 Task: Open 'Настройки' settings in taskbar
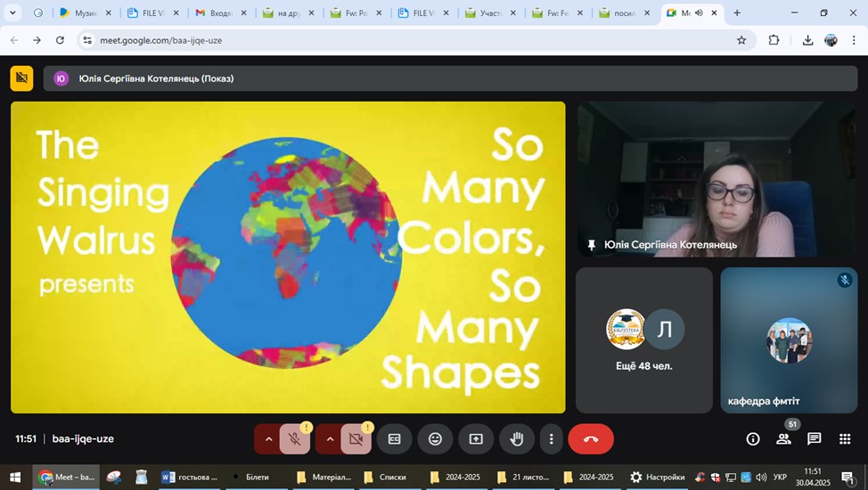click(658, 477)
